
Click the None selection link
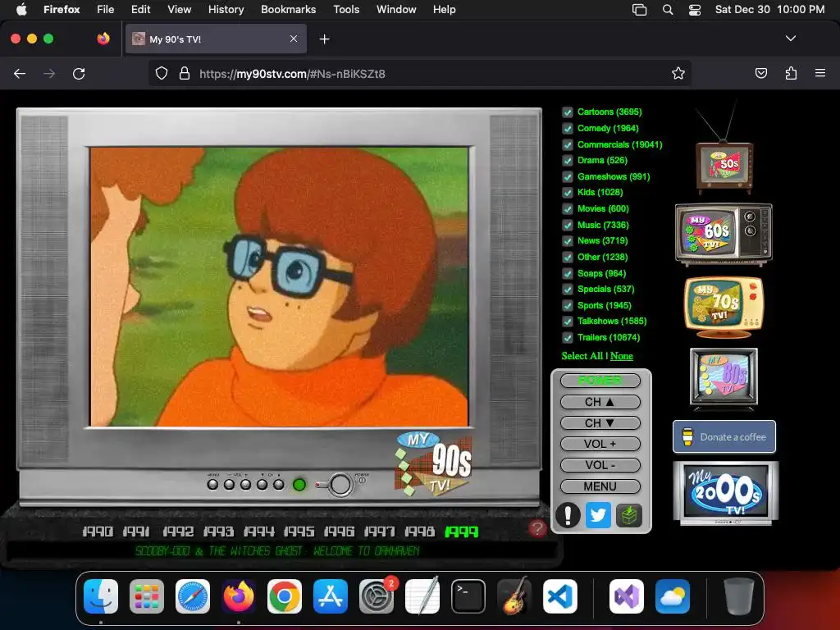tap(622, 356)
